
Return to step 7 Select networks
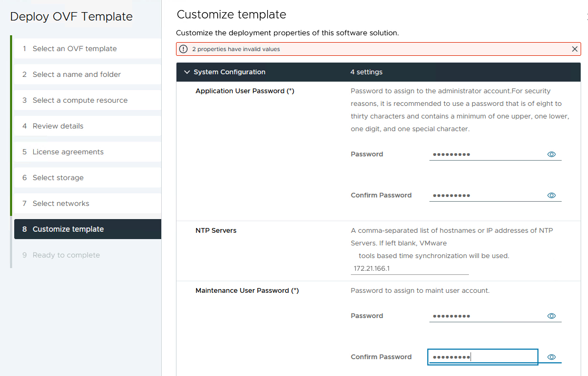click(x=61, y=203)
